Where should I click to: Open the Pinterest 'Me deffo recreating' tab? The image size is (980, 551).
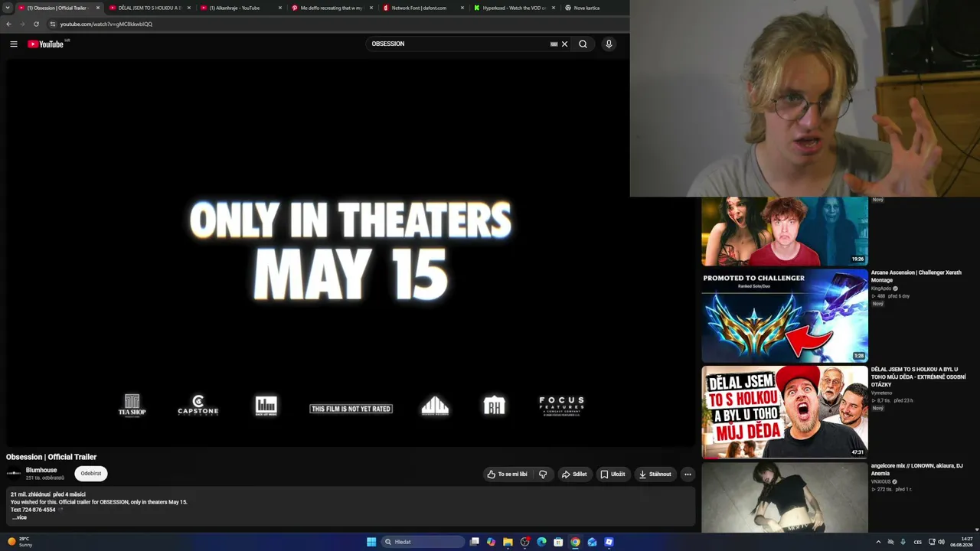coord(332,8)
